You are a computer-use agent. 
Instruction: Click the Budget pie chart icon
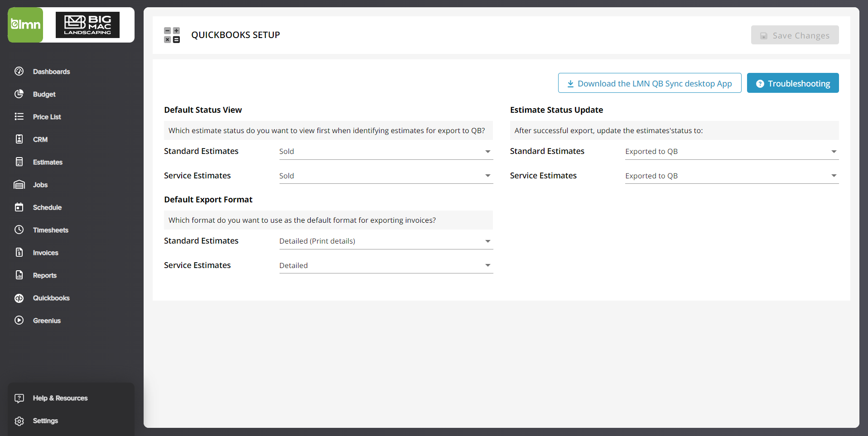19,94
